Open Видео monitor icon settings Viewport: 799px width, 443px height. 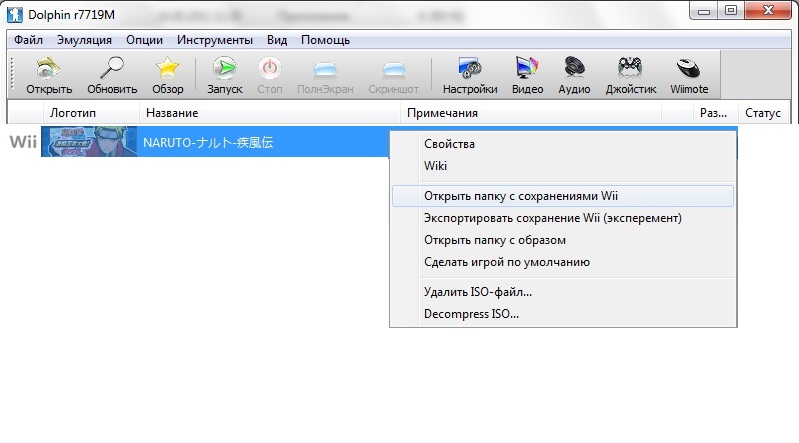point(527,68)
